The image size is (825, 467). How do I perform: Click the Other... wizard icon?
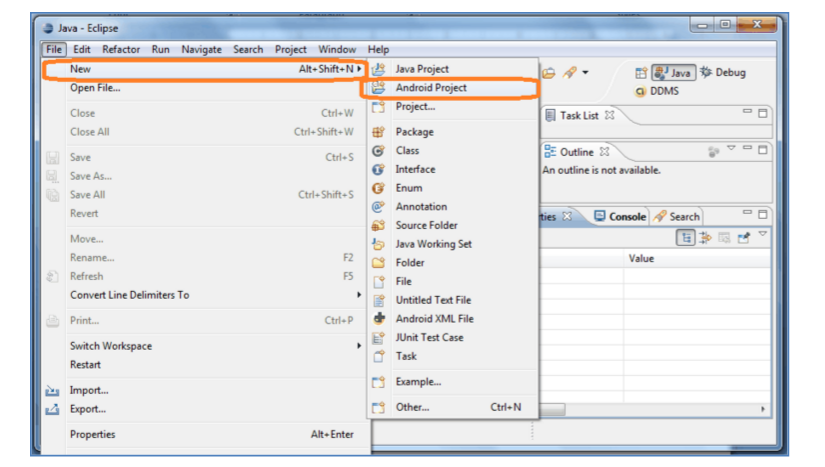pos(378,408)
